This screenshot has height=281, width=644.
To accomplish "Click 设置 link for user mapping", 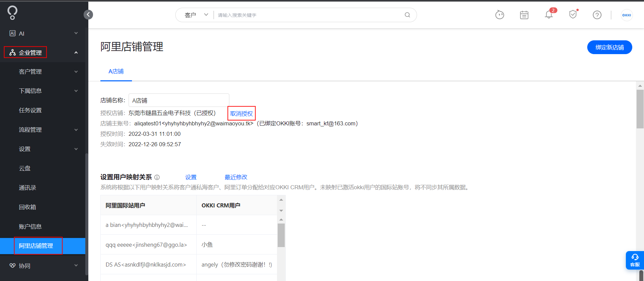I will point(191,177).
